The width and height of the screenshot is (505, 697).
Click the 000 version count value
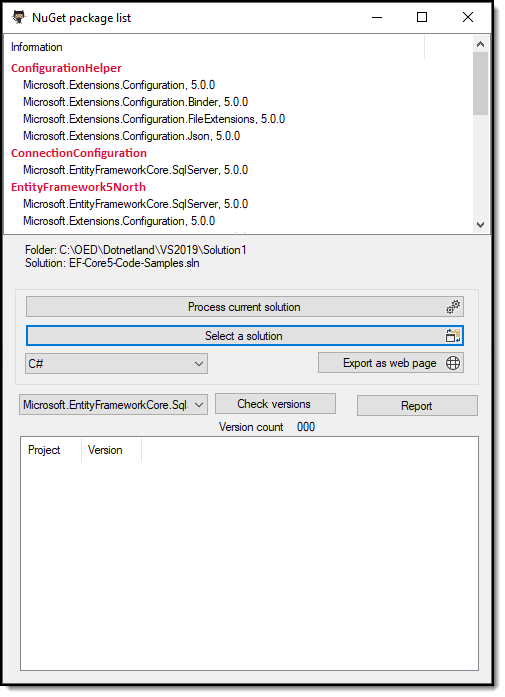[x=306, y=427]
